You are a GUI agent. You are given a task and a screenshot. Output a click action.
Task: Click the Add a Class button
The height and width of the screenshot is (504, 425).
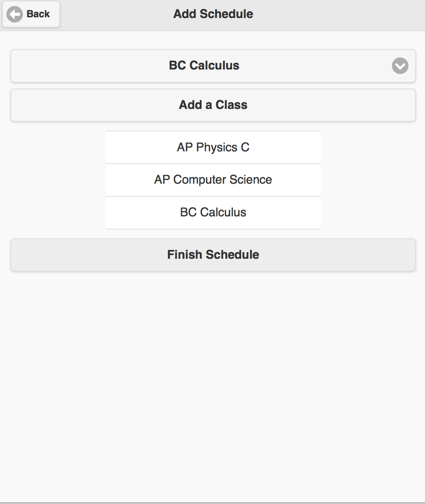(x=213, y=105)
